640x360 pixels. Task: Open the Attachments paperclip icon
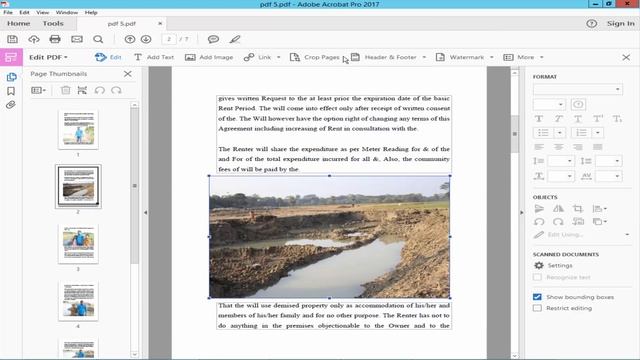tap(11, 105)
